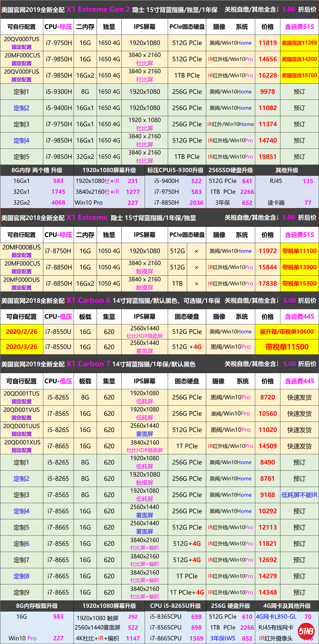Select the 20QV0007US model cell
This screenshot has width=319, height=644.
[x=21, y=43]
